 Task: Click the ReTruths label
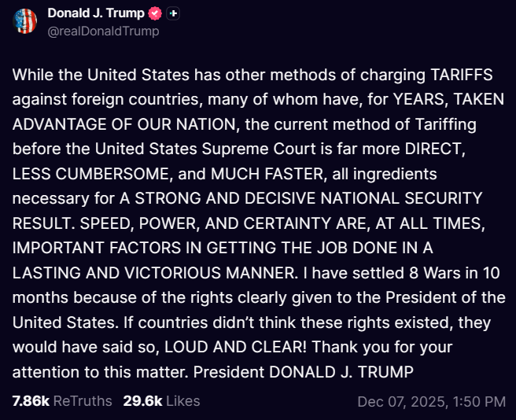click(x=83, y=401)
